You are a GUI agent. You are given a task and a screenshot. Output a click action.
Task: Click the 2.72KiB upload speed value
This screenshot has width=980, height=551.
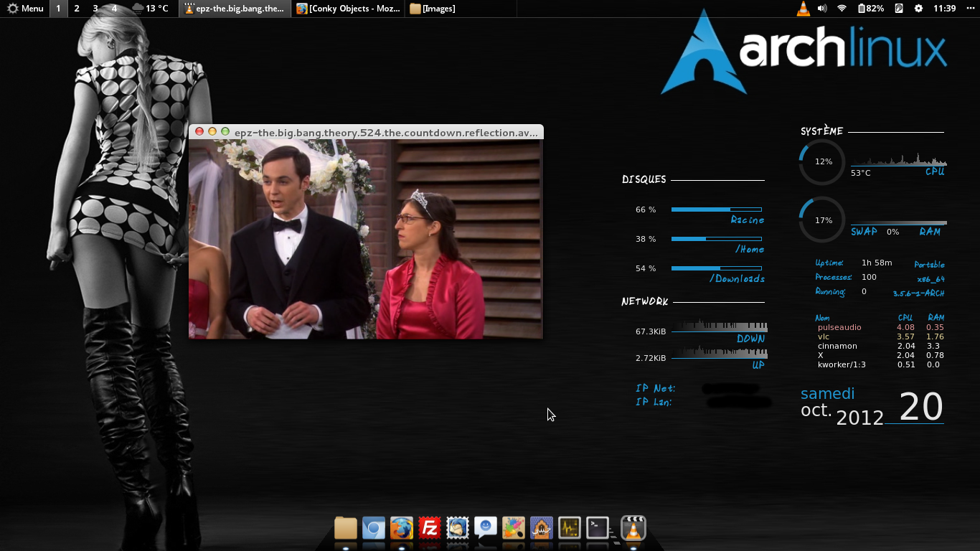[x=651, y=358]
